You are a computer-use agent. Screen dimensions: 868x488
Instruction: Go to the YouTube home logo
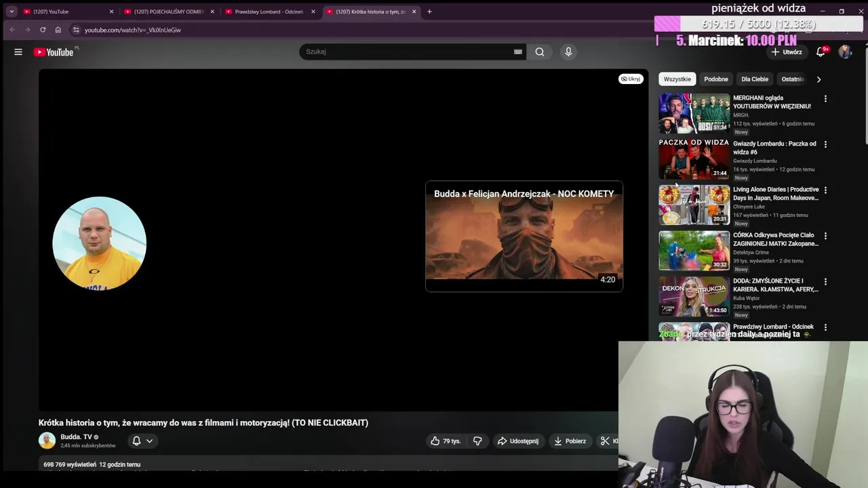click(x=54, y=52)
